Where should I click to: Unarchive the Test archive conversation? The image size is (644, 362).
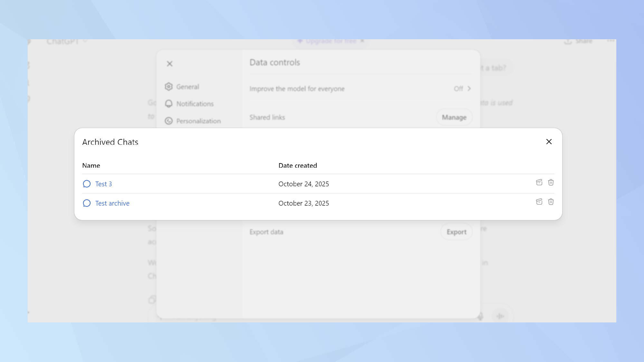pyautogui.click(x=539, y=202)
